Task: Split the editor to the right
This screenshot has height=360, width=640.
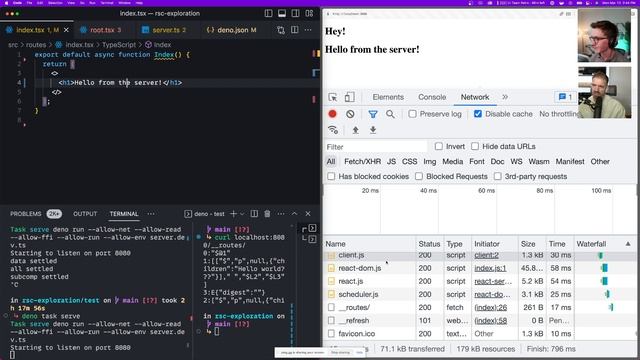Action: [x=295, y=30]
